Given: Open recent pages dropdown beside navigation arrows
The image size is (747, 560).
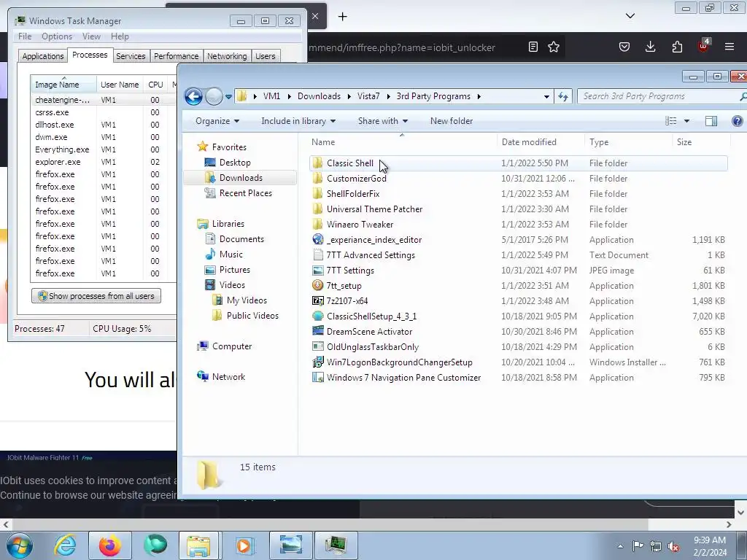Looking at the screenshot, I should coord(228,97).
